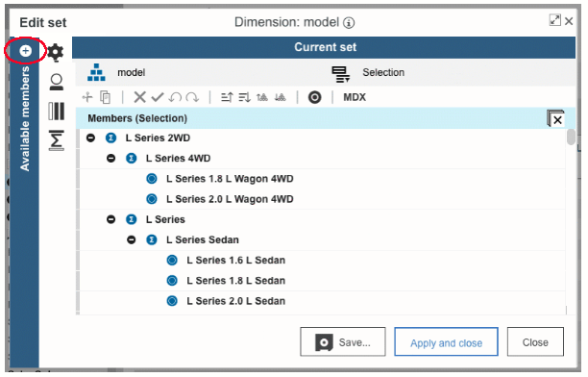588x377 pixels.
Task: Click the leaf icon of 1.6 L Sedan
Action: point(172,261)
